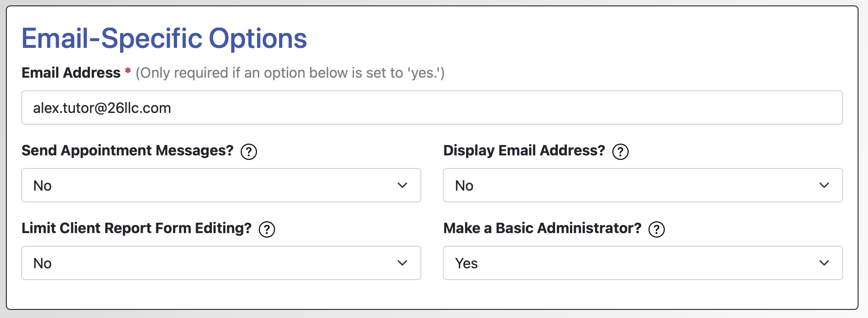Click the 'Send Appointment Messages?' label text
The width and height of the screenshot is (868, 318).
[x=127, y=150]
